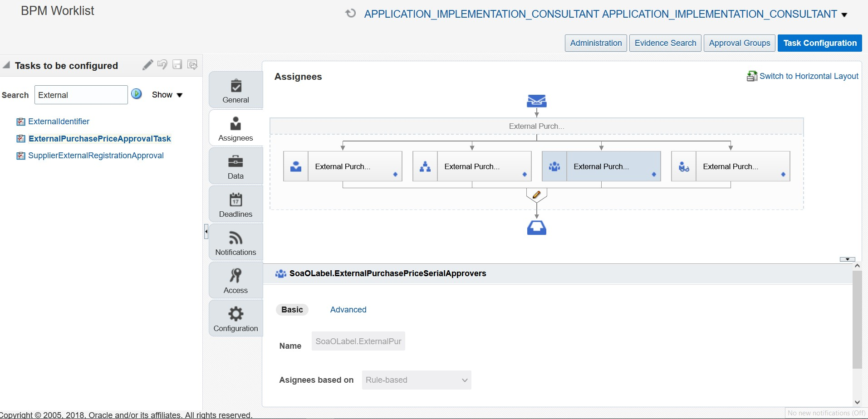Screen dimensions: 868x419
Task: Click blue diamond on fourth External Purch box
Action: tap(783, 175)
